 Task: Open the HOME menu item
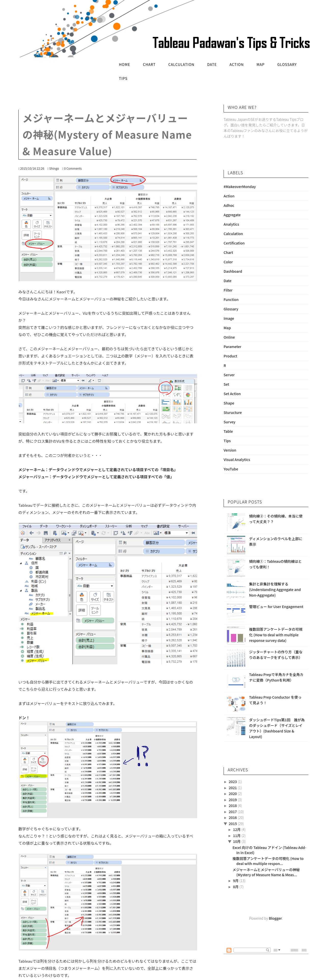[x=125, y=65]
